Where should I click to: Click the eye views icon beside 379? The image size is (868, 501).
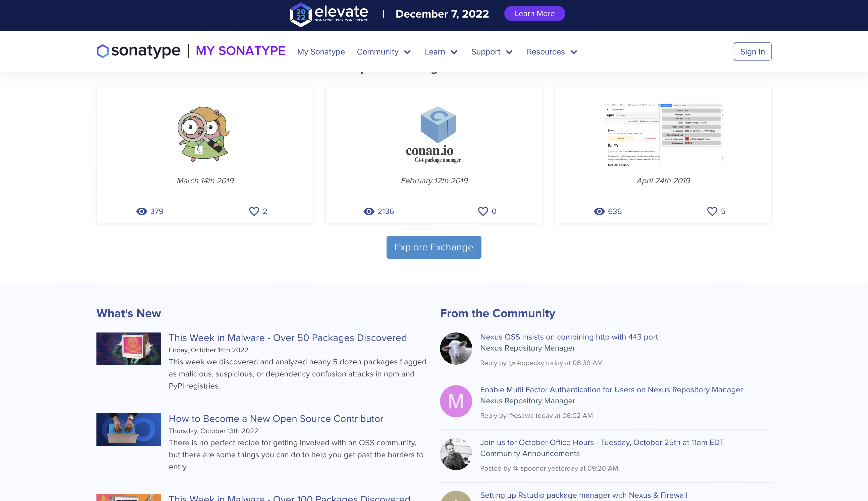tap(141, 211)
